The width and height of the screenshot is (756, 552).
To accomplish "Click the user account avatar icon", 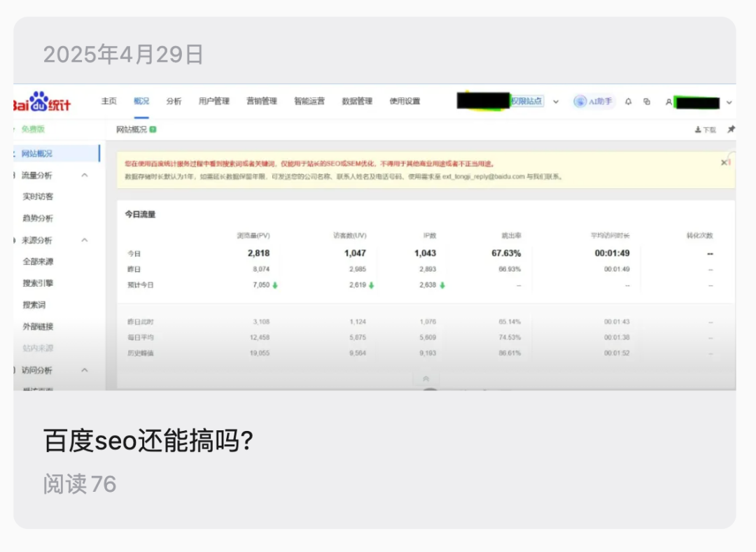I will pyautogui.click(x=668, y=102).
